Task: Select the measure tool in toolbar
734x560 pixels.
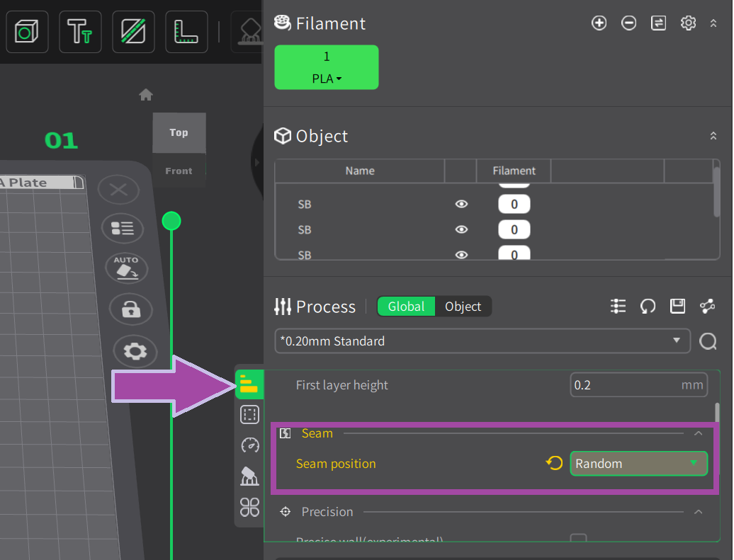Action: [186, 32]
